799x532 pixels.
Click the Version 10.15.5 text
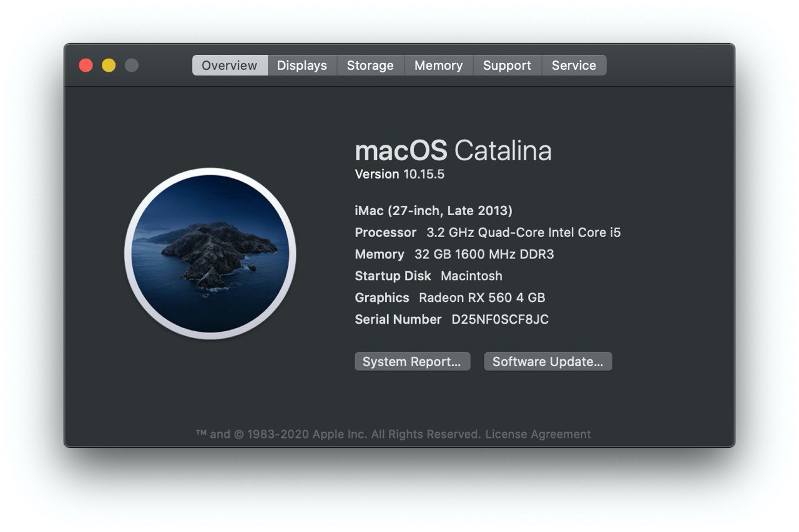pos(399,174)
